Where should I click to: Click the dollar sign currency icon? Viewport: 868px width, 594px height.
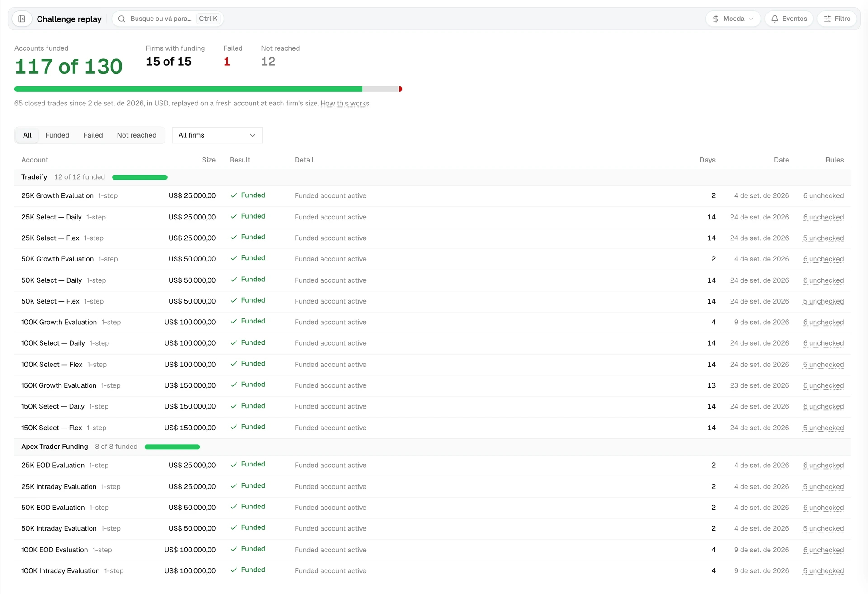pyautogui.click(x=716, y=19)
